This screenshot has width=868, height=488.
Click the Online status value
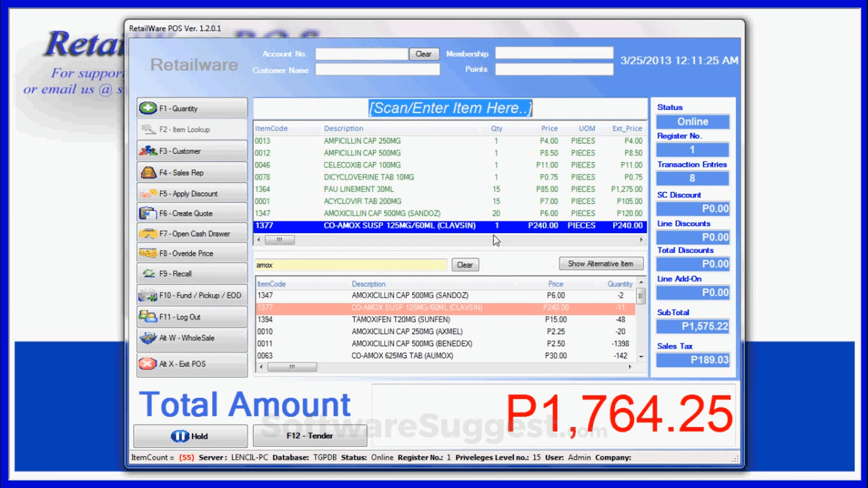(x=693, y=121)
